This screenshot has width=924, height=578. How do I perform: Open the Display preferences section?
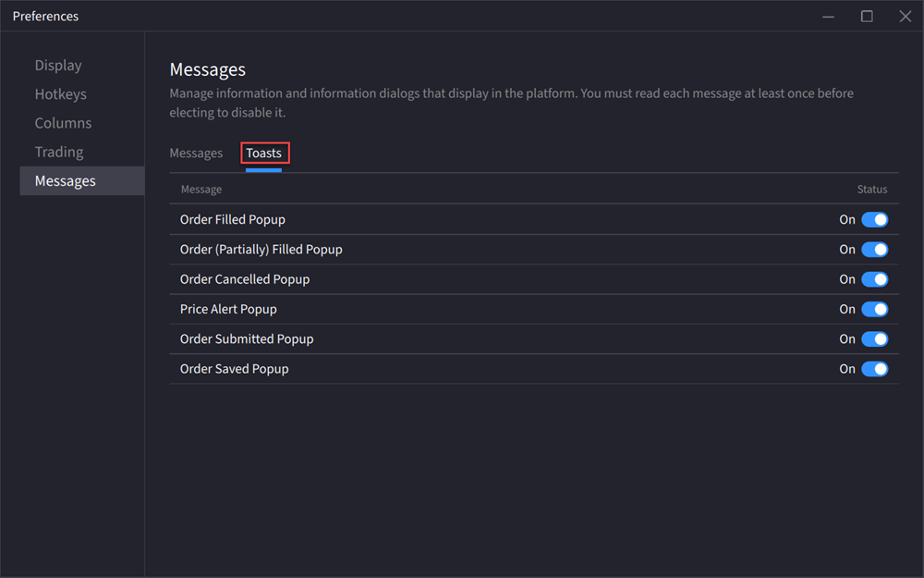point(58,66)
